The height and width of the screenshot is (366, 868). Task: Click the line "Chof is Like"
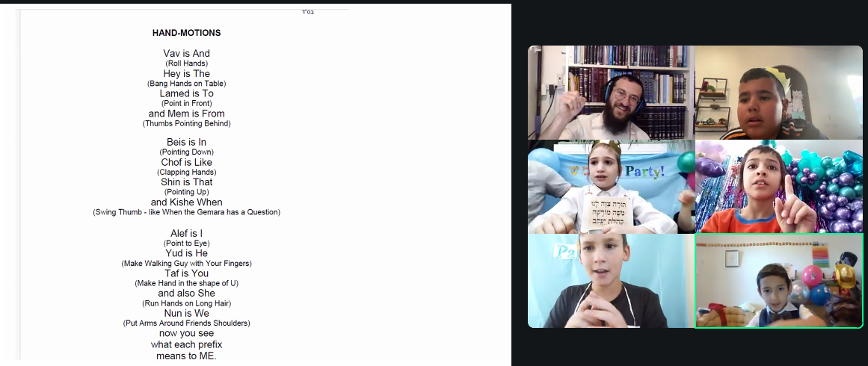(186, 163)
